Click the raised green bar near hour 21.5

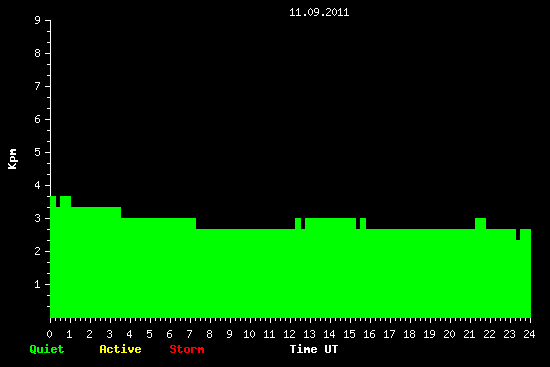click(x=481, y=223)
